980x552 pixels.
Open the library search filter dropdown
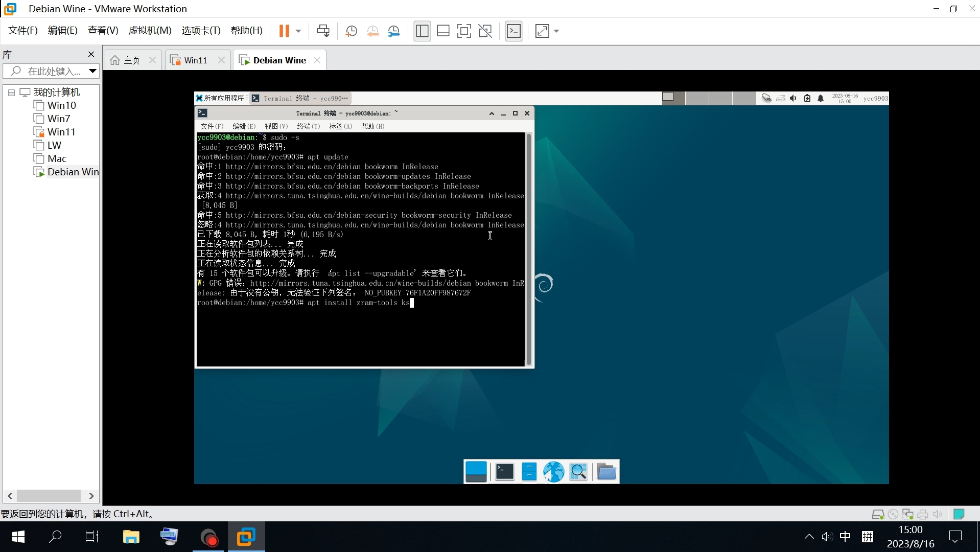92,71
